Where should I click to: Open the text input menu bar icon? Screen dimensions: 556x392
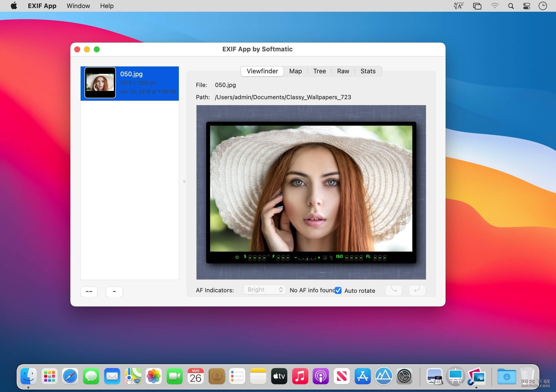(x=458, y=6)
